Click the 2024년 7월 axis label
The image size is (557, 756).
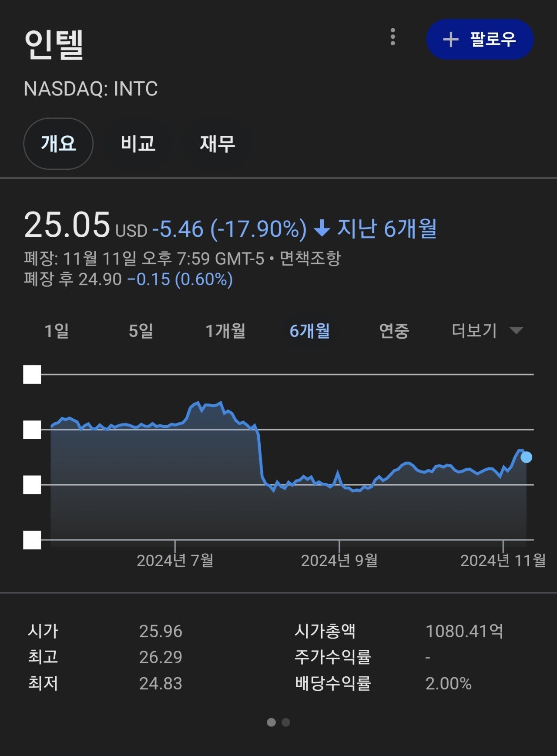pos(175,561)
